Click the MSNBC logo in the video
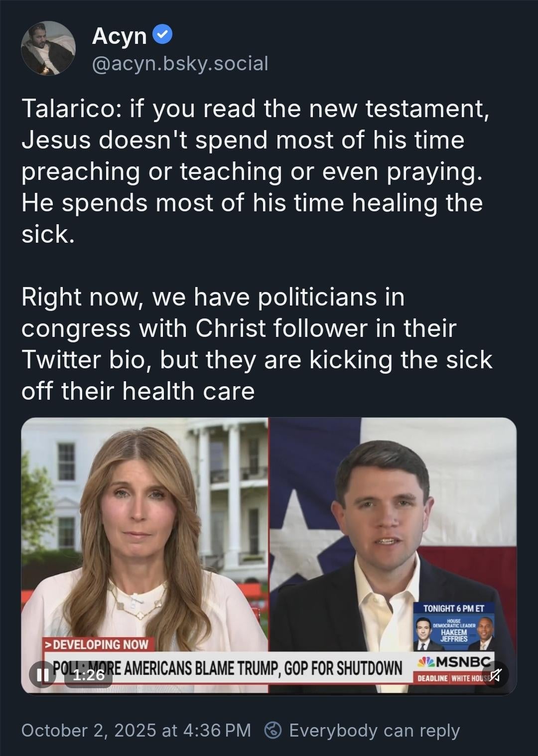 click(453, 664)
